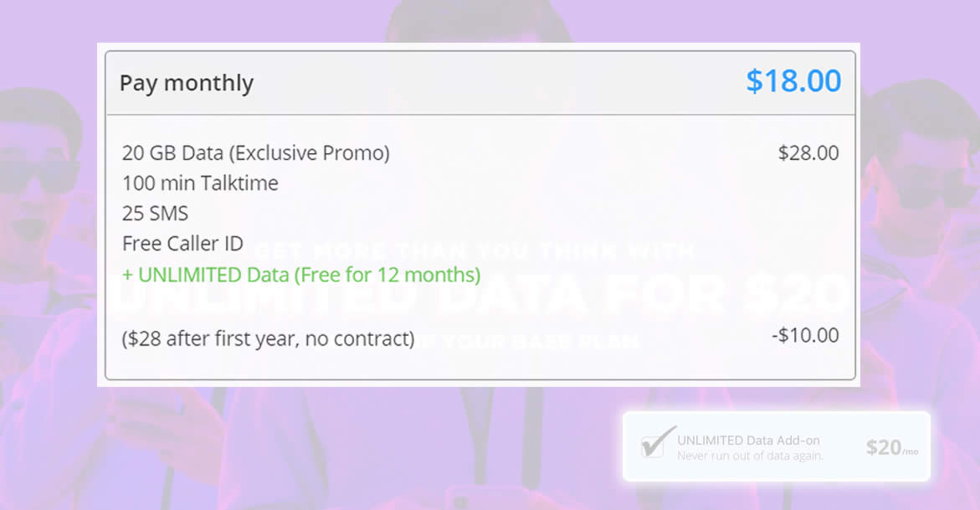The height and width of the screenshot is (510, 980).
Task: Click the "$28 after first year, no contract" note
Action: pos(268,338)
